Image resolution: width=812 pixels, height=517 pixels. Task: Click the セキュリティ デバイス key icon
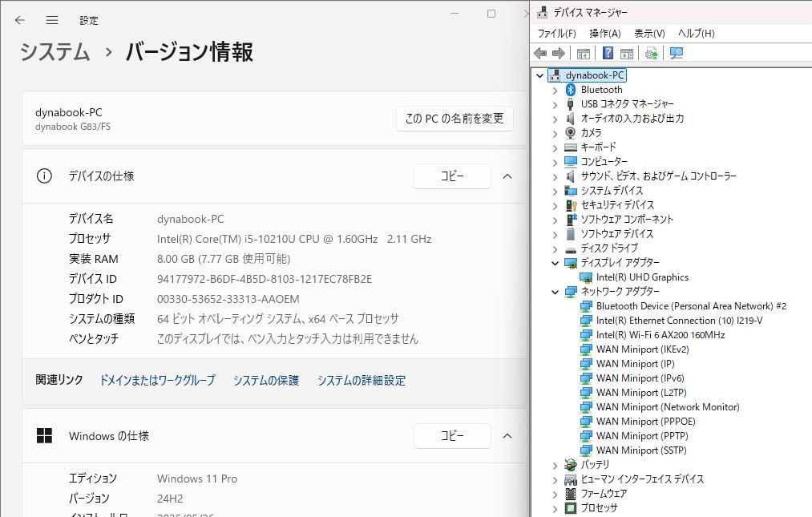pyautogui.click(x=571, y=205)
